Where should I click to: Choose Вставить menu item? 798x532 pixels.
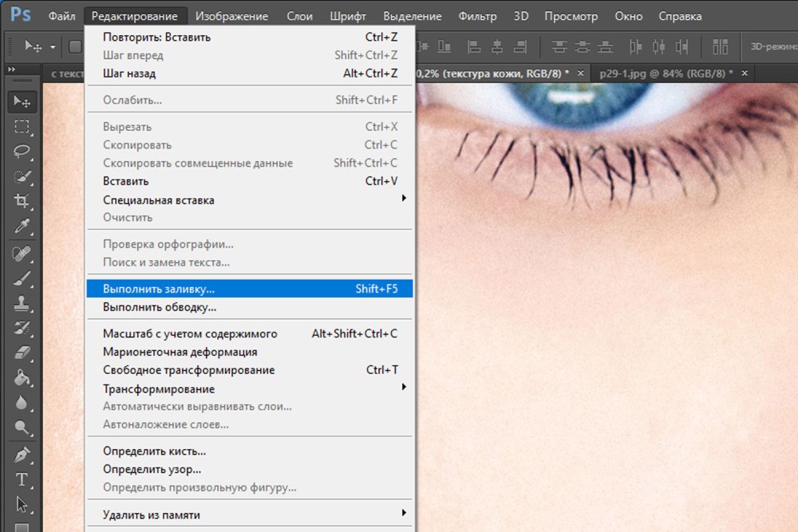[x=249, y=181]
